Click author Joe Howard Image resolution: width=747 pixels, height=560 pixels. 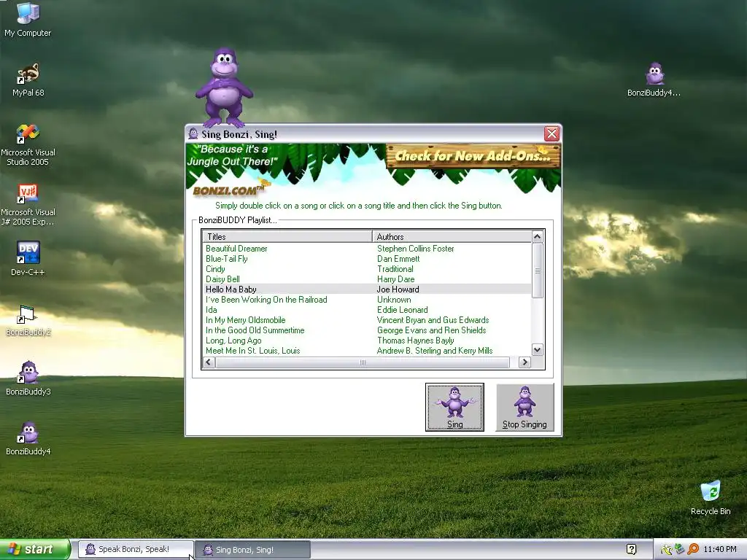[x=398, y=289]
